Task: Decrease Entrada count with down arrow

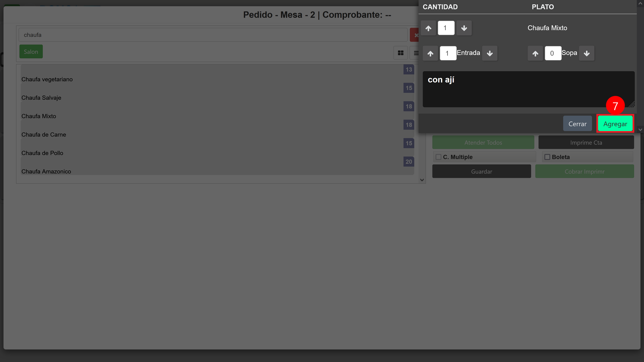Action: pyautogui.click(x=490, y=53)
